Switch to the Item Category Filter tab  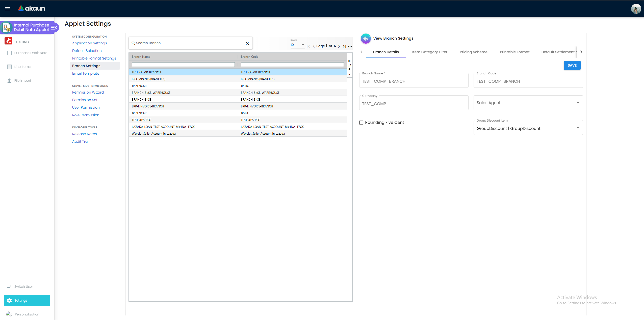(429, 52)
